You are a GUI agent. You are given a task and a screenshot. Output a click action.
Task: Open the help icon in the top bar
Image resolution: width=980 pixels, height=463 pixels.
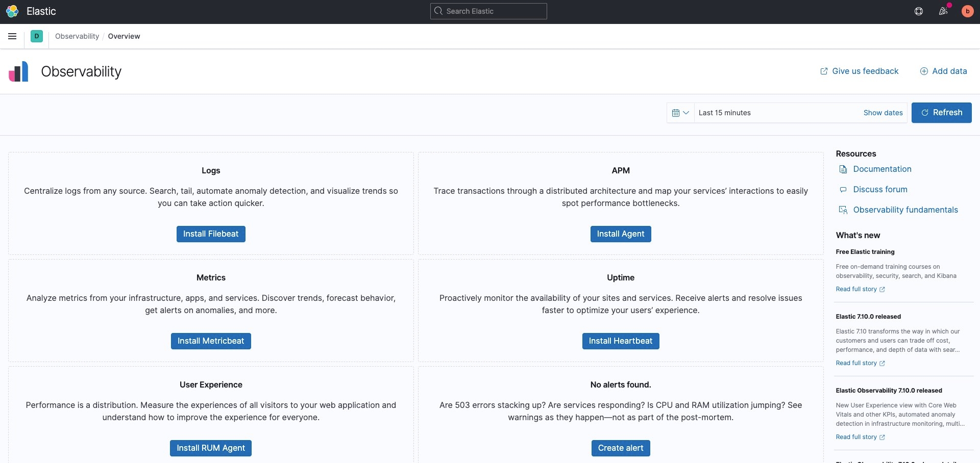[x=919, y=11]
